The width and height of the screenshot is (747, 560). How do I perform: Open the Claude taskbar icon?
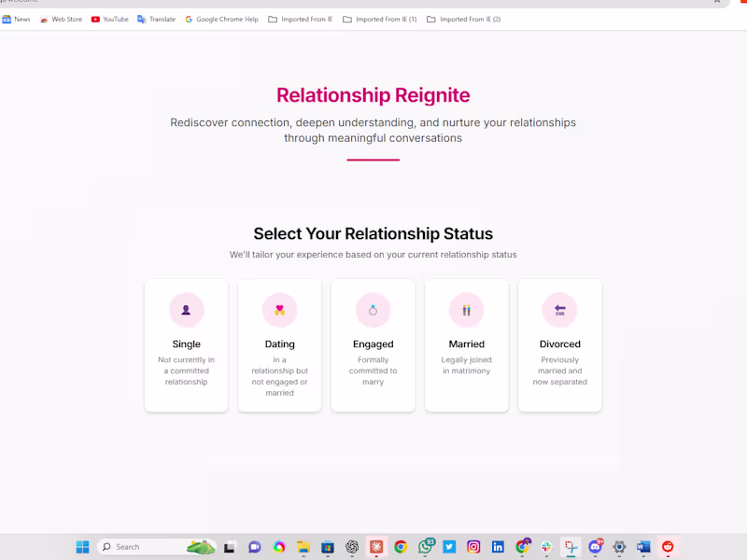pos(376,547)
